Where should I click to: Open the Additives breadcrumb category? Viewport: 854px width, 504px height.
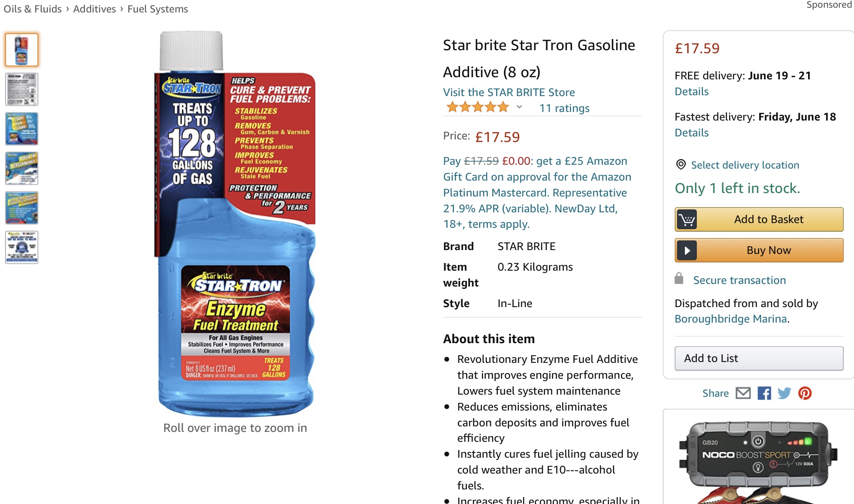pos(94,9)
